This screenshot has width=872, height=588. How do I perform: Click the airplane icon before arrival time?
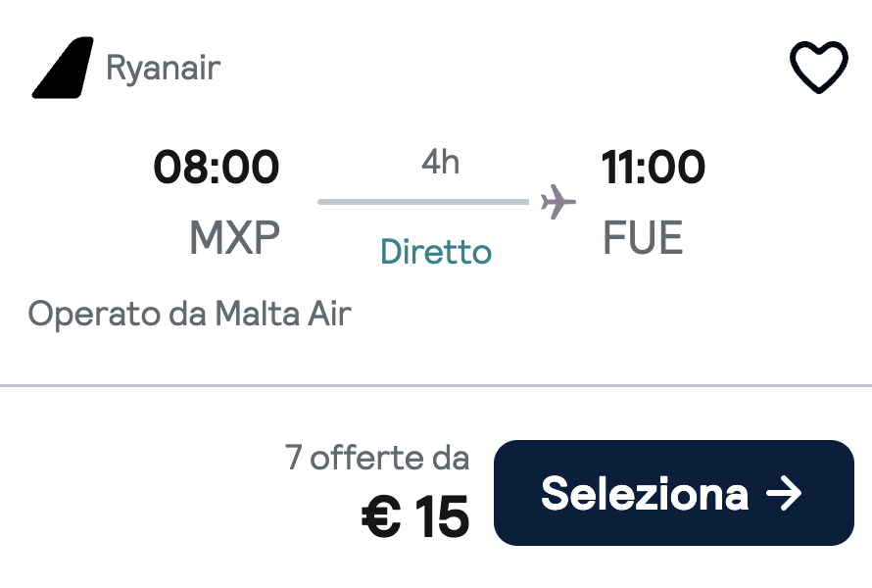[x=558, y=203]
